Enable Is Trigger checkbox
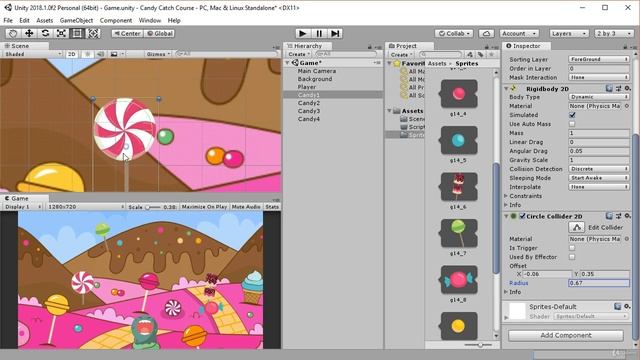The image size is (640, 360). point(572,248)
